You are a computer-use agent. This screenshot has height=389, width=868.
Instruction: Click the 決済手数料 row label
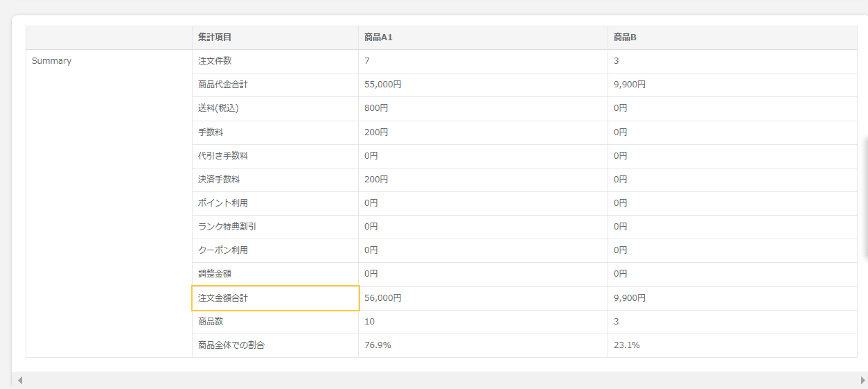[x=275, y=179]
